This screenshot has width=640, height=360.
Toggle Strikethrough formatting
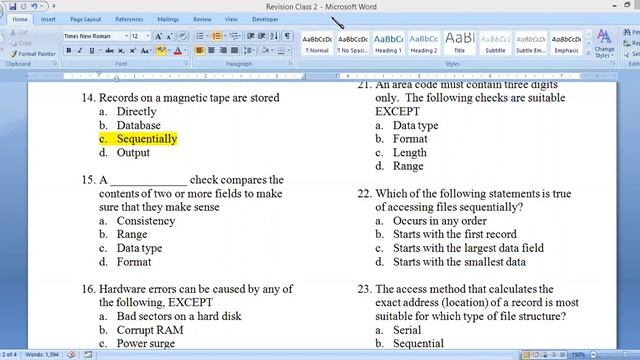pyautogui.click(x=109, y=51)
